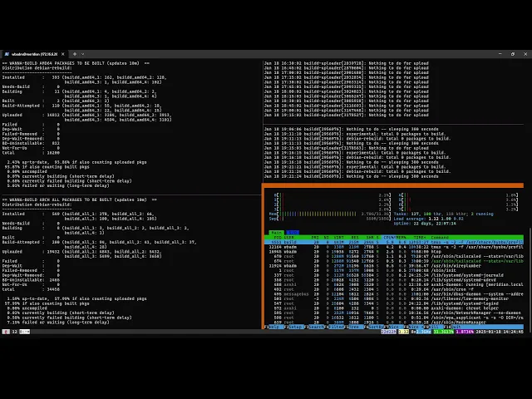Viewport: 532px width, 399px height.
Task: Click the htop Load average text
Action: coord(429,219)
